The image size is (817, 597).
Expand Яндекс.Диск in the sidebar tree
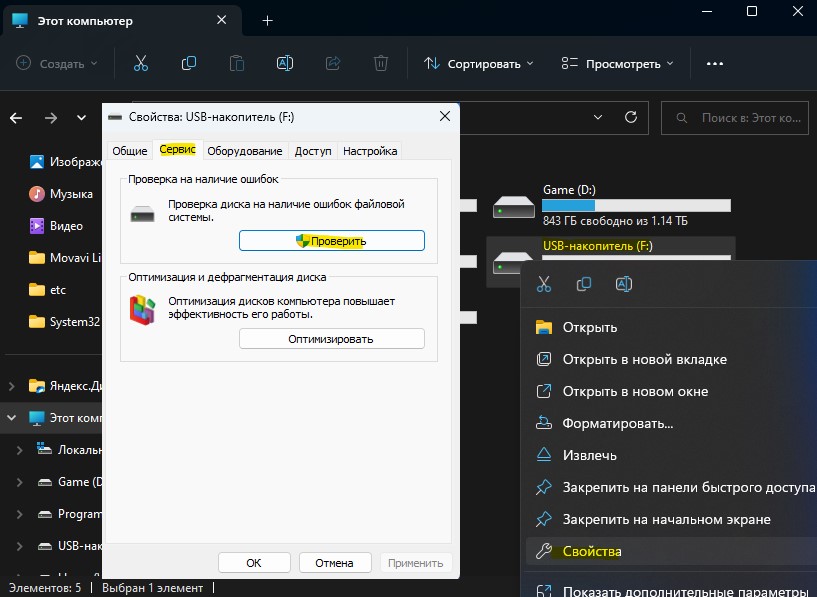click(11, 386)
